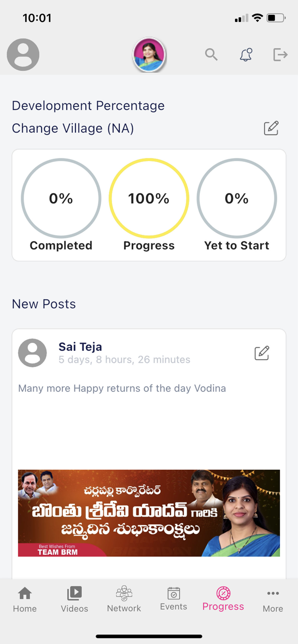Tap the 0% Completed circle
The height and width of the screenshot is (644, 298).
click(61, 198)
